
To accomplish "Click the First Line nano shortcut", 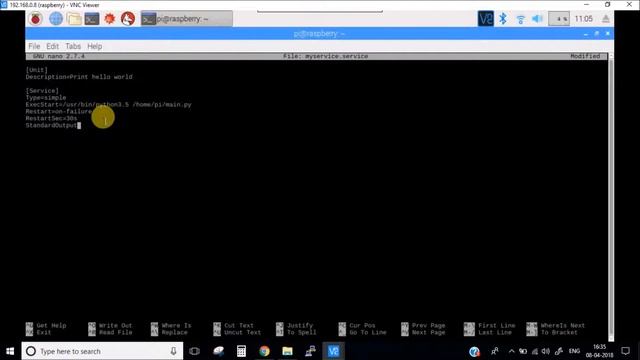I will tap(489, 325).
